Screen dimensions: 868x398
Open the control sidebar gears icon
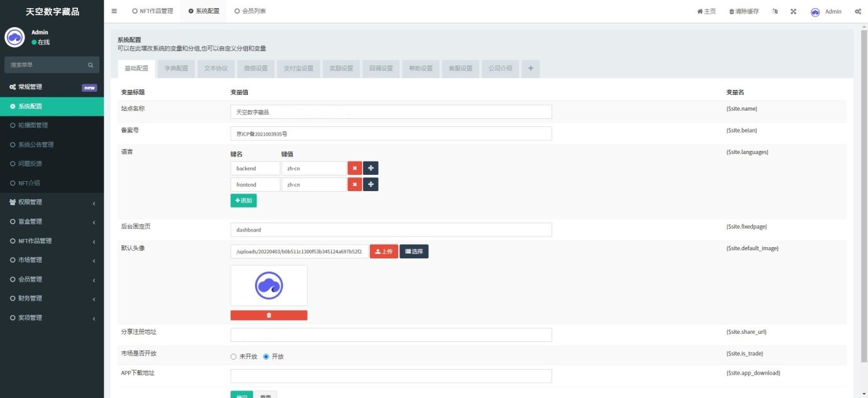click(858, 11)
